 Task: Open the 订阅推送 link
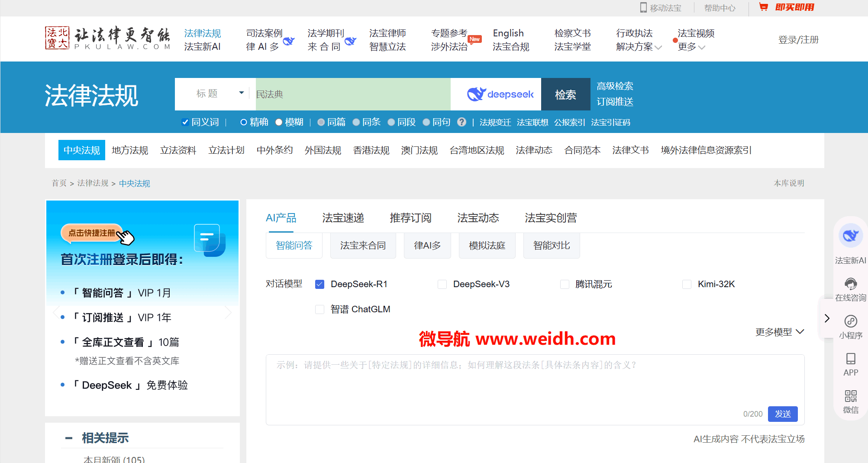615,102
